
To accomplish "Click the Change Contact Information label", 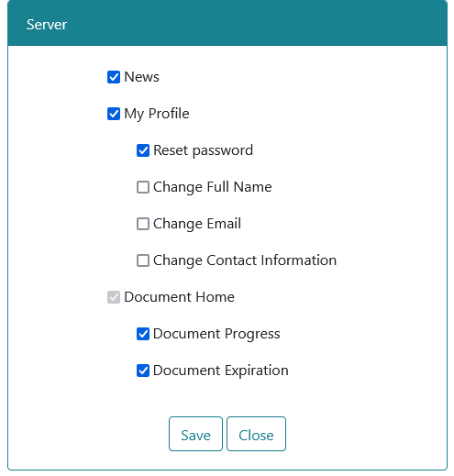I will click(x=245, y=260).
